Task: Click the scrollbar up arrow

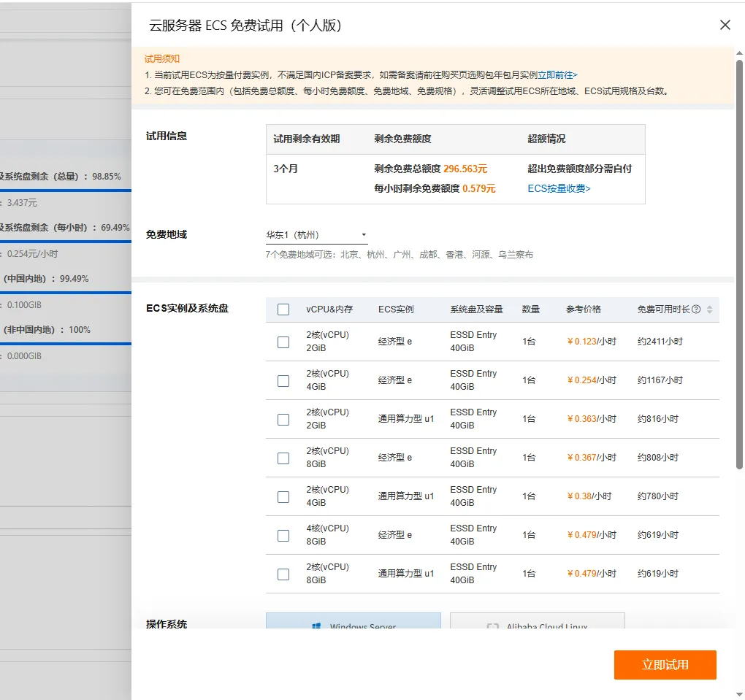Action: click(739, 53)
